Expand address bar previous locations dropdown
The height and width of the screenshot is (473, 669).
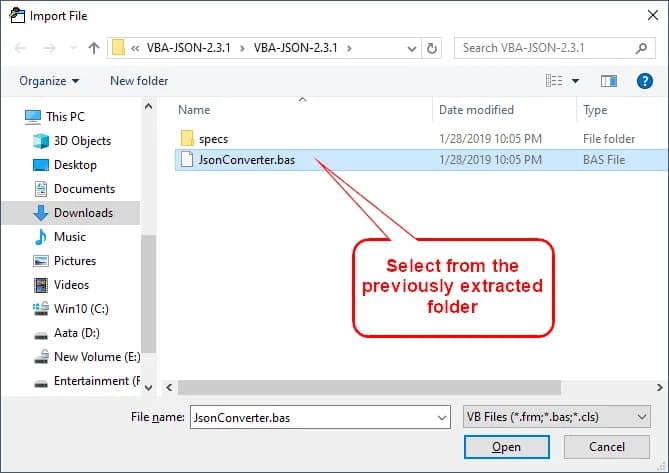point(412,48)
